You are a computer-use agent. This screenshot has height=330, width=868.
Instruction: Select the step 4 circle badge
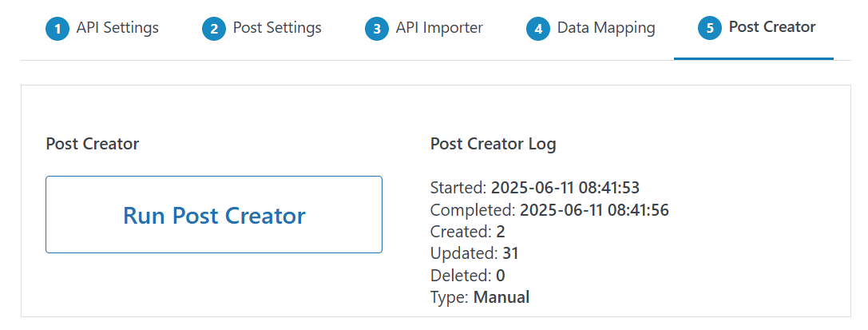click(x=538, y=29)
